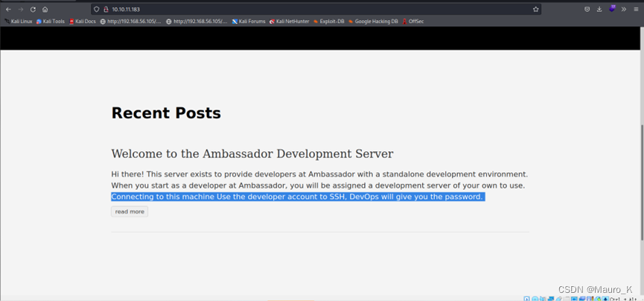Open the browser home page icon
The width and height of the screenshot is (644, 301).
click(45, 10)
